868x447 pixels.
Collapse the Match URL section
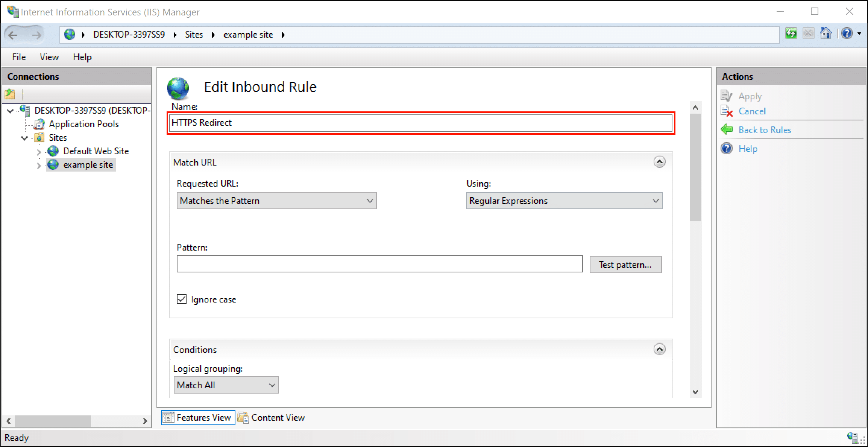tap(659, 162)
